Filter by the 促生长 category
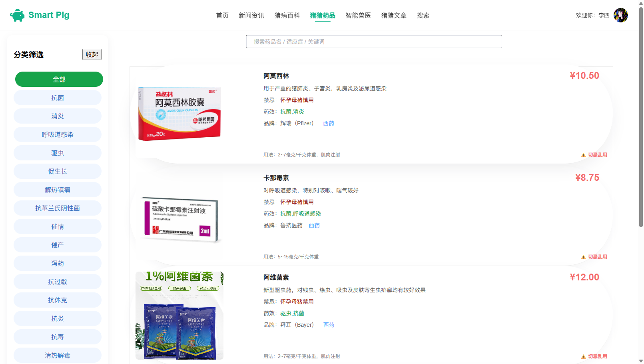Image resolution: width=644 pixels, height=364 pixels. coord(58,171)
